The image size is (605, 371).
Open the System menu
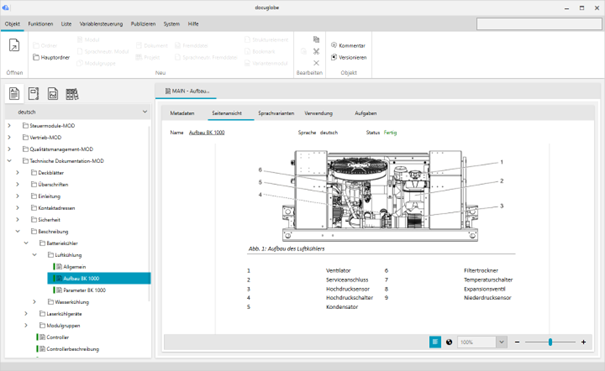point(171,24)
